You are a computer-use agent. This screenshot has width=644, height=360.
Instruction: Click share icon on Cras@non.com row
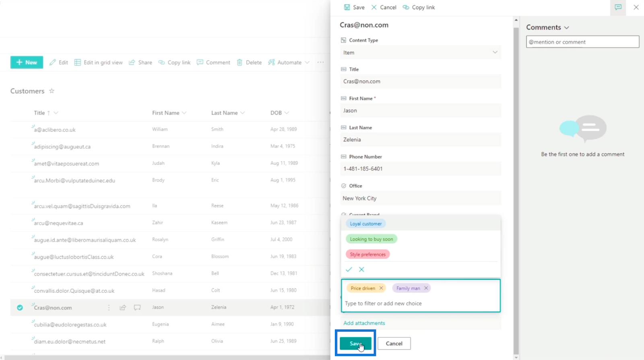tap(123, 308)
